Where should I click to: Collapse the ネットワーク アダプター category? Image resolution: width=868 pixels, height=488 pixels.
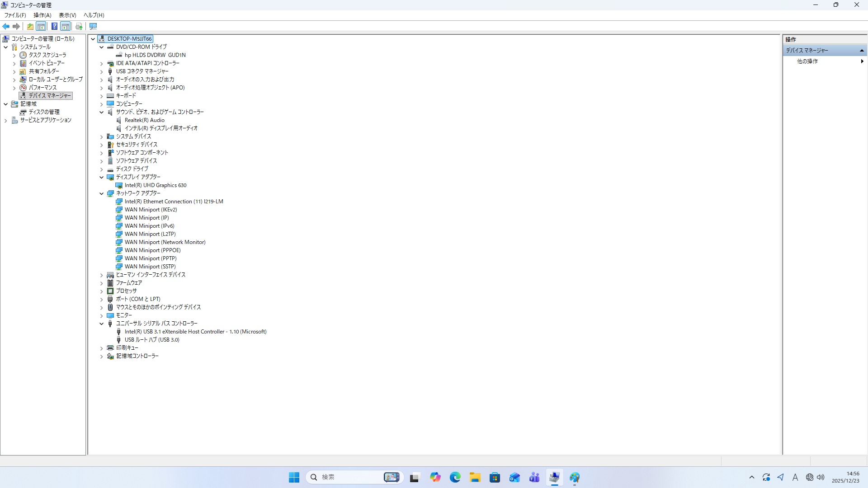[102, 193]
